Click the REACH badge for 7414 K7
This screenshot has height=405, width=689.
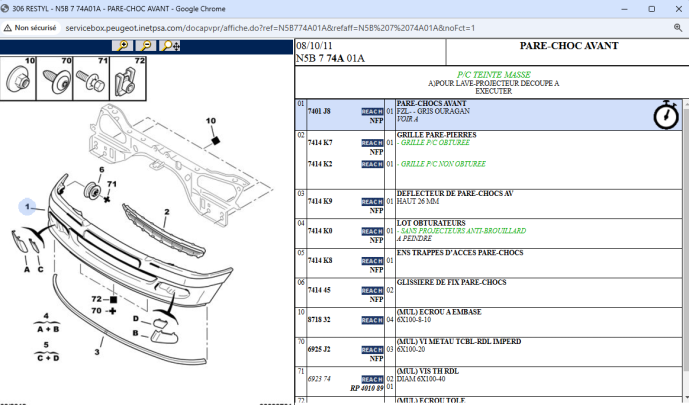coord(372,143)
